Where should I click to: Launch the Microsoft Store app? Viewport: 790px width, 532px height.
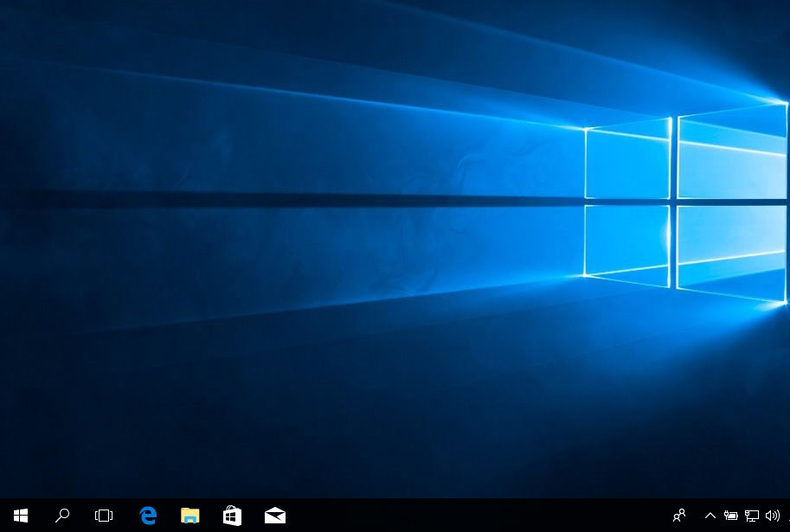[232, 516]
